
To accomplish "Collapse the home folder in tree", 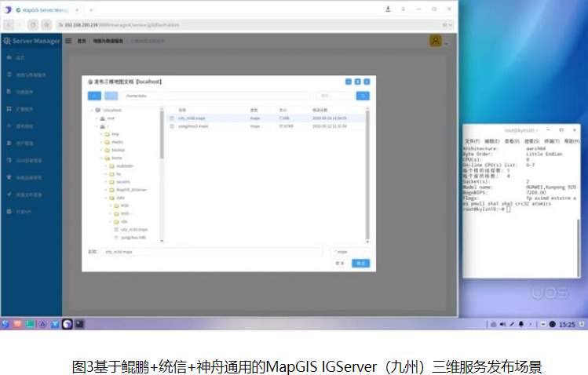I will tap(101, 158).
